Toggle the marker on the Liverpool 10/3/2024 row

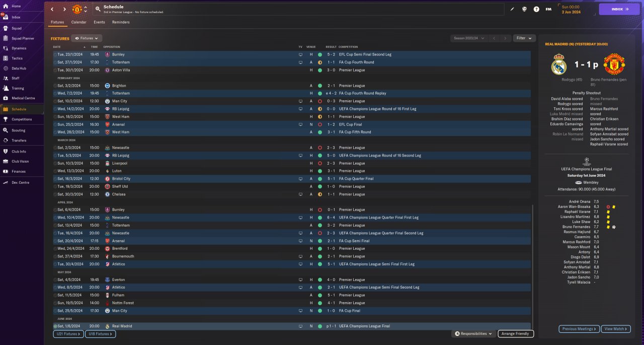(x=55, y=163)
